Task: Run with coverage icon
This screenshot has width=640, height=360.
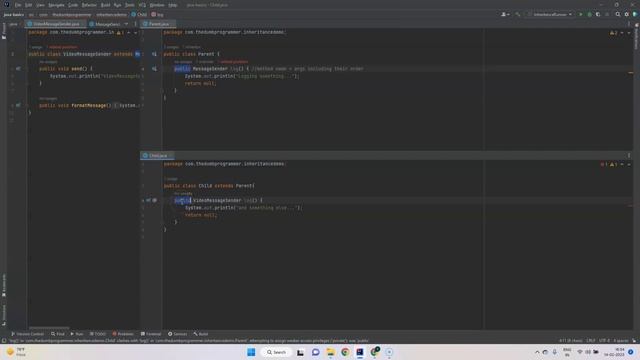Action: coord(598,14)
